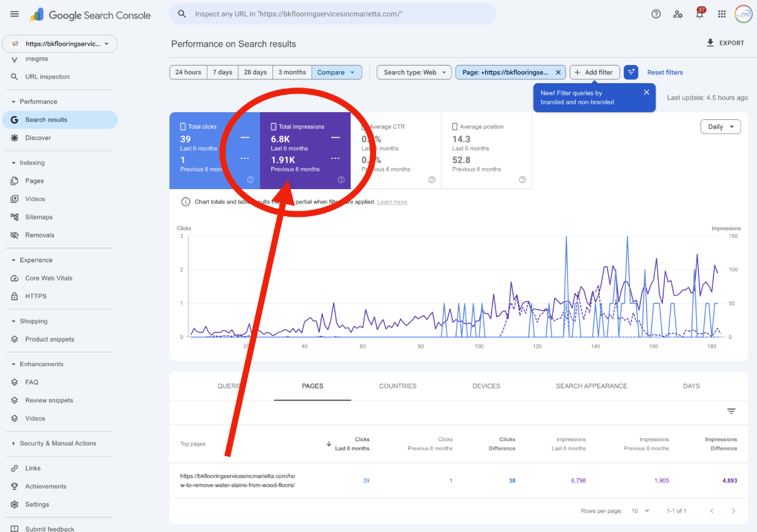Switch to the Devices tab
This screenshot has width=757, height=532.
pos(486,386)
